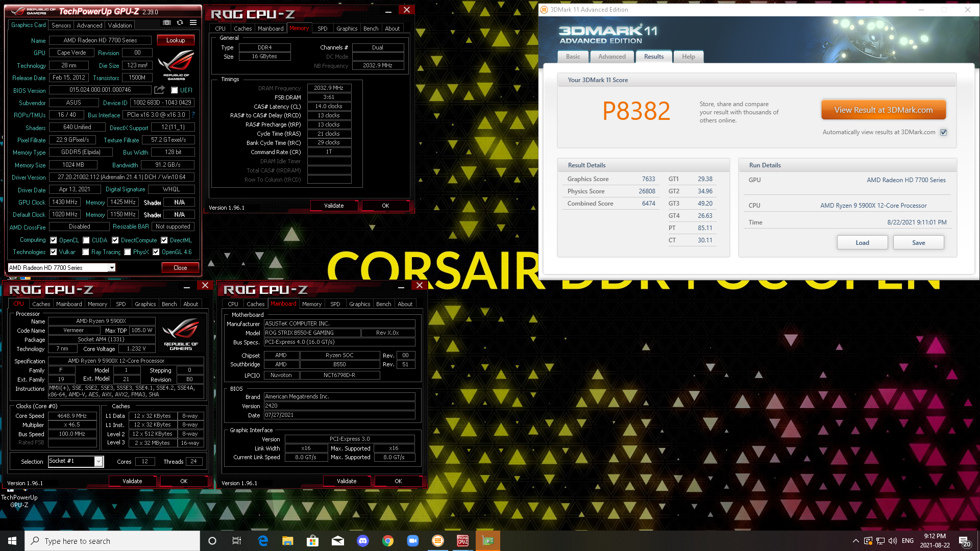Click Close button in GPU-Z
Viewport: 980px width, 551px height.
(180, 268)
